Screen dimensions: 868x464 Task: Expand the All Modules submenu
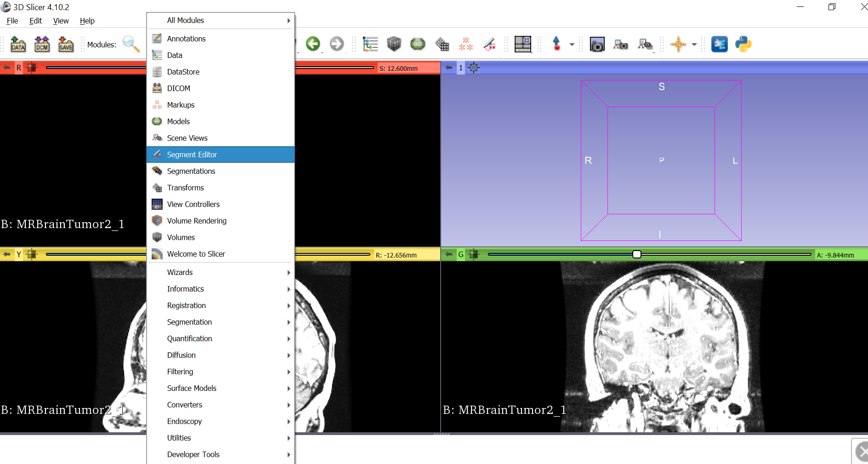coord(221,20)
